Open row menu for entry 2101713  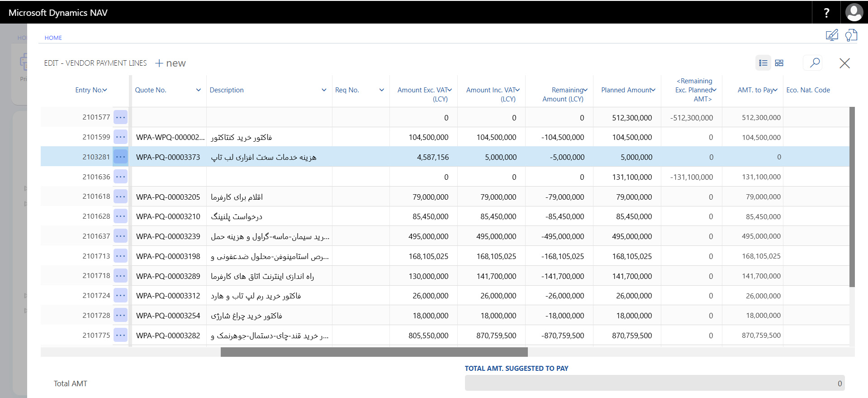click(120, 256)
